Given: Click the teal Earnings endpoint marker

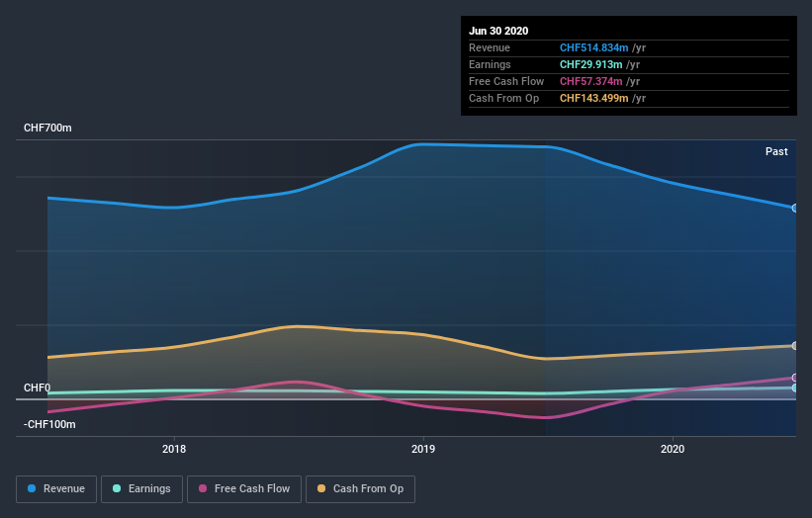Looking at the screenshot, I should (795, 388).
